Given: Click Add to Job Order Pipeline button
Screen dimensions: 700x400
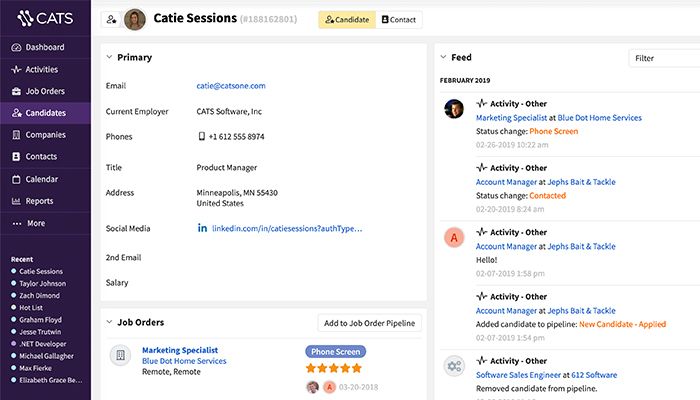Looking at the screenshot, I should click(x=370, y=323).
